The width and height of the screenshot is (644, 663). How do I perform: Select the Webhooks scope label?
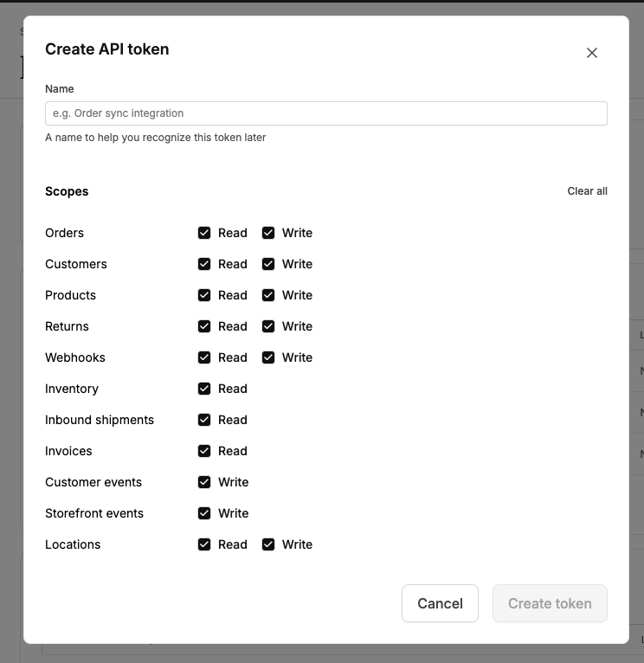75,357
